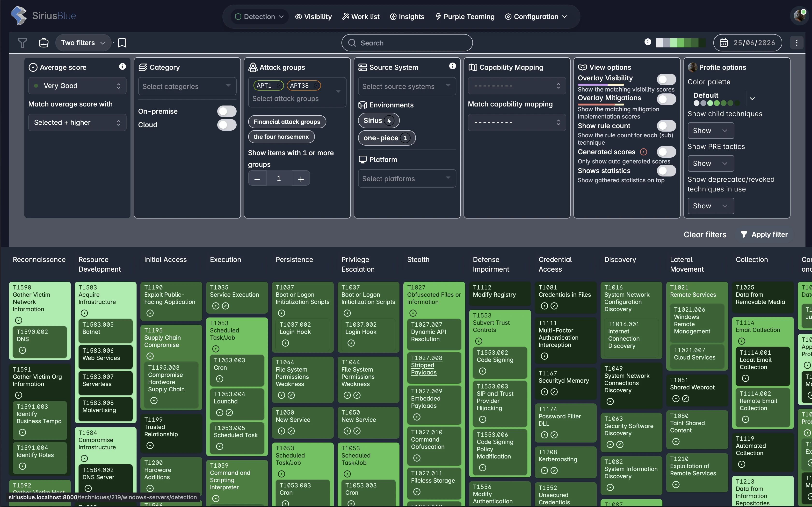This screenshot has height=507, width=812.
Task: Open the Visibility menu item
Action: tap(313, 17)
